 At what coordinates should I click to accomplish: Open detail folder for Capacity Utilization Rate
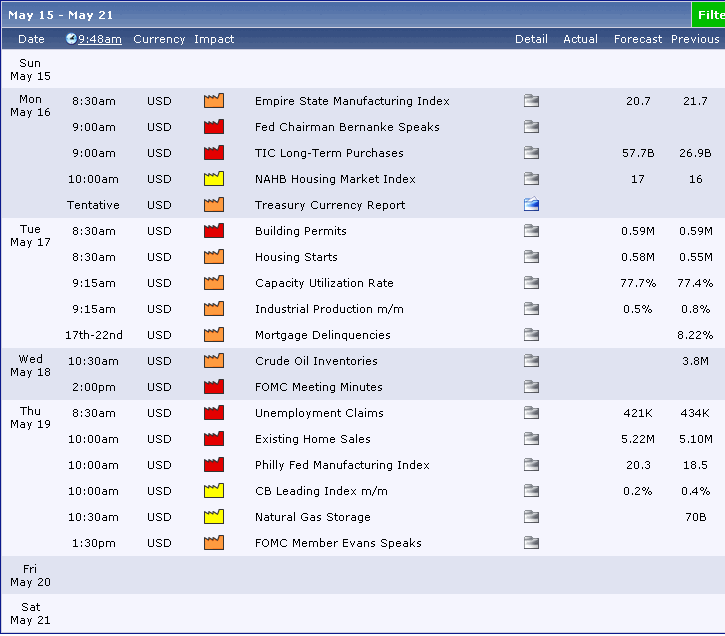coord(531,283)
